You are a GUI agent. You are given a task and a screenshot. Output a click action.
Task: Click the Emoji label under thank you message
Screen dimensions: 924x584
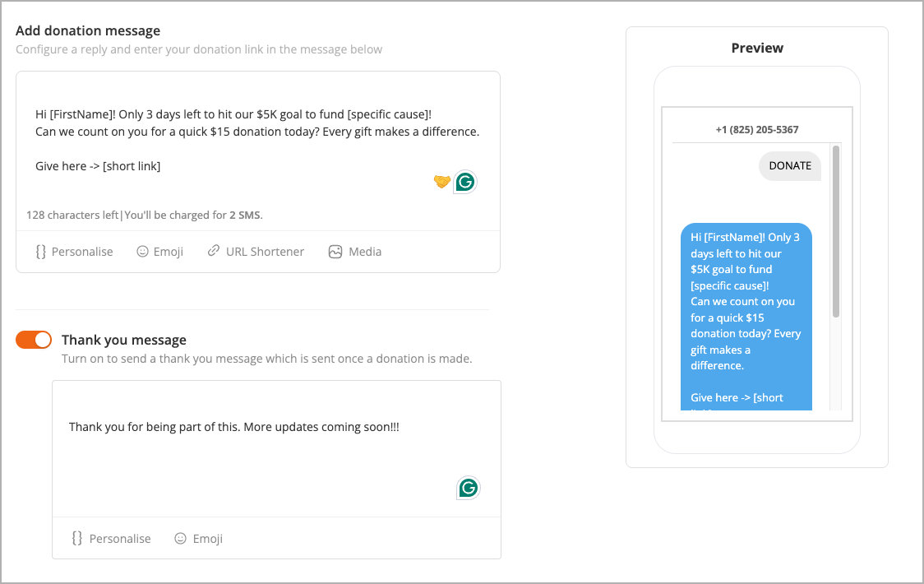pyautogui.click(x=207, y=539)
